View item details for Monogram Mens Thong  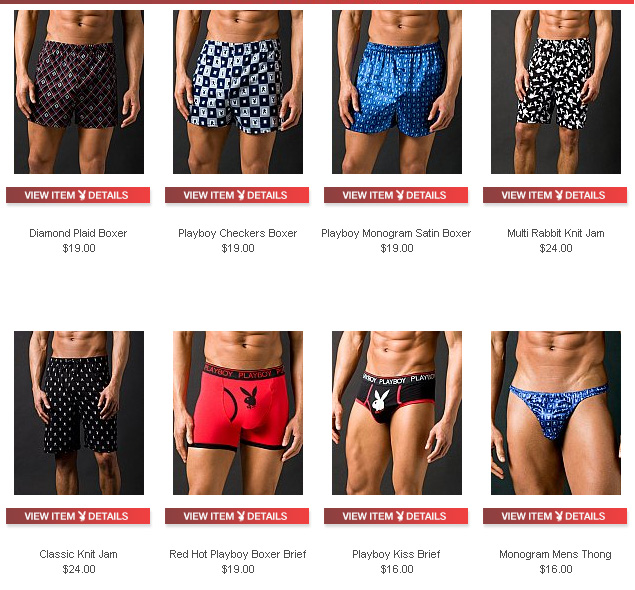point(555,516)
